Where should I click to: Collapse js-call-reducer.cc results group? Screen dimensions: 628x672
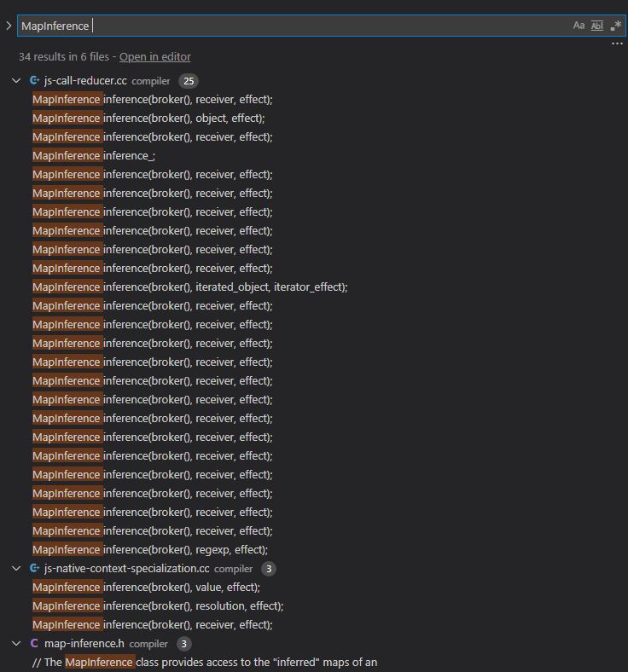[16, 80]
